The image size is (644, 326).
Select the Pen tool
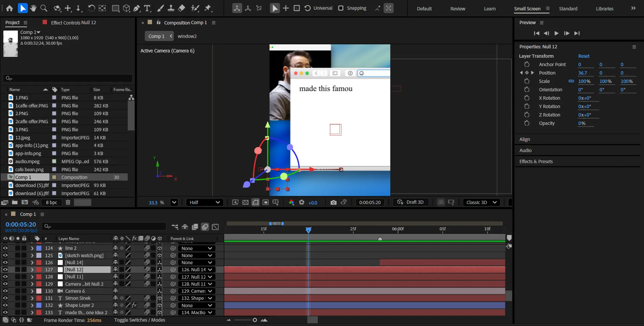click(x=137, y=8)
